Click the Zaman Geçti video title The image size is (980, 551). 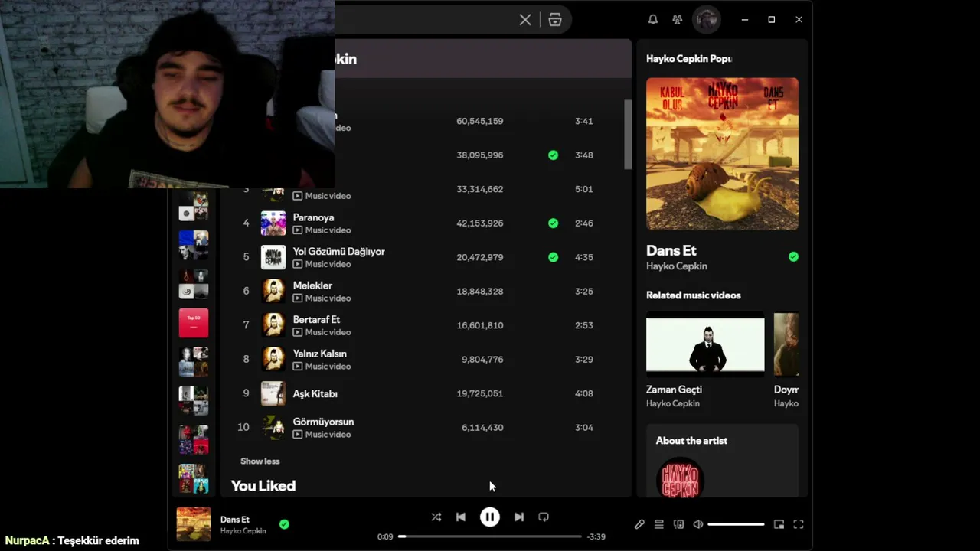point(674,390)
